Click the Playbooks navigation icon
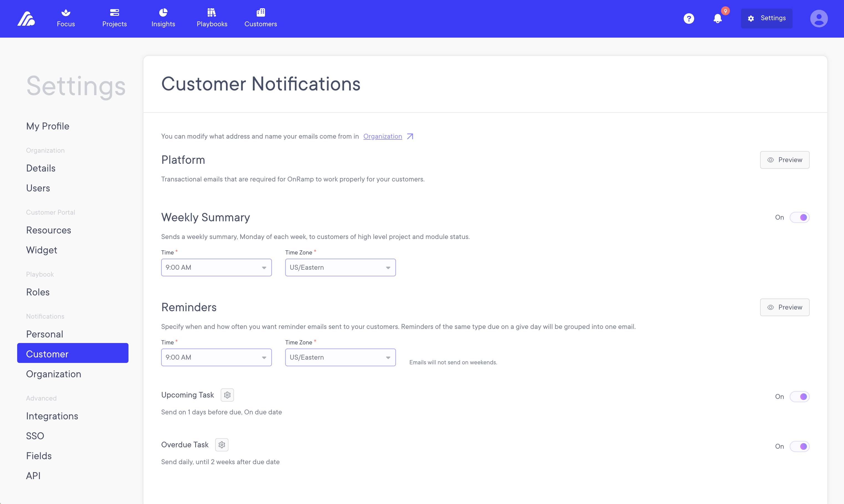Screen dimensions: 844x504 [212, 18]
